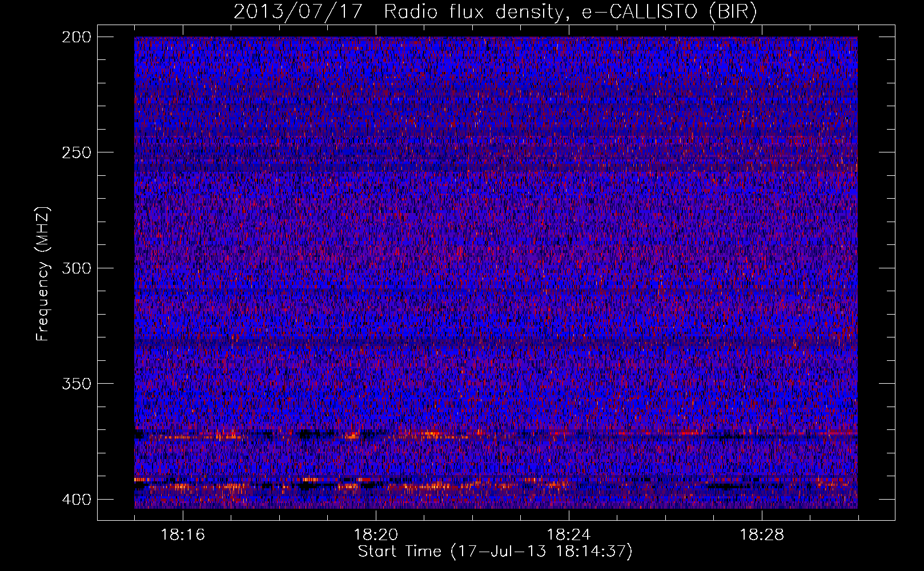Click the 18:24 time tick label
The width and height of the screenshot is (924, 571).
coord(569,535)
